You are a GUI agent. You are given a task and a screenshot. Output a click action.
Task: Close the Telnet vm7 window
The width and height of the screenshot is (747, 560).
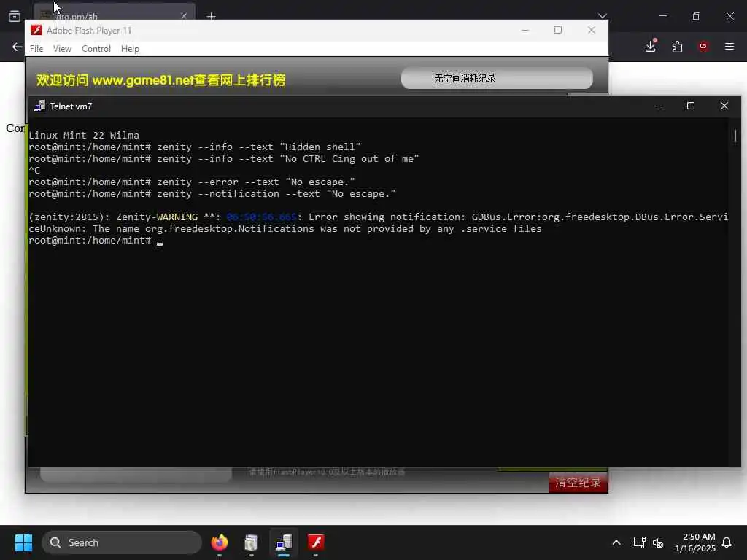pyautogui.click(x=724, y=106)
